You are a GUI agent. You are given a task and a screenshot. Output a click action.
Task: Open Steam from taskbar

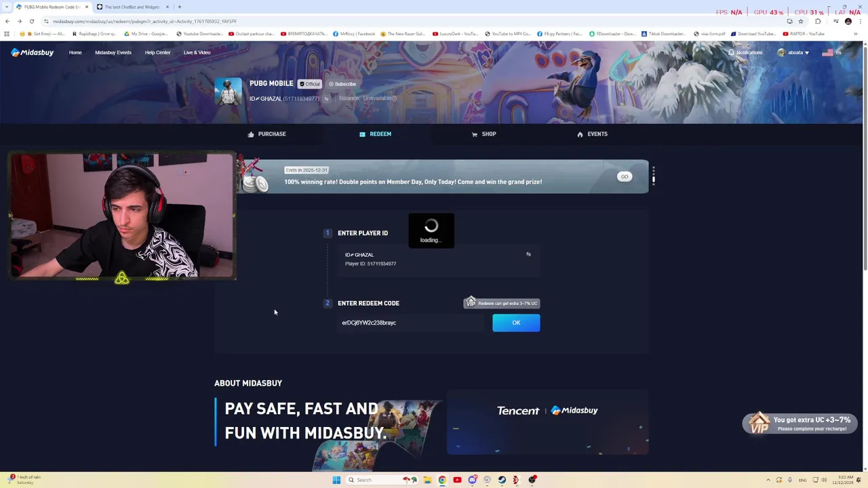point(502,480)
